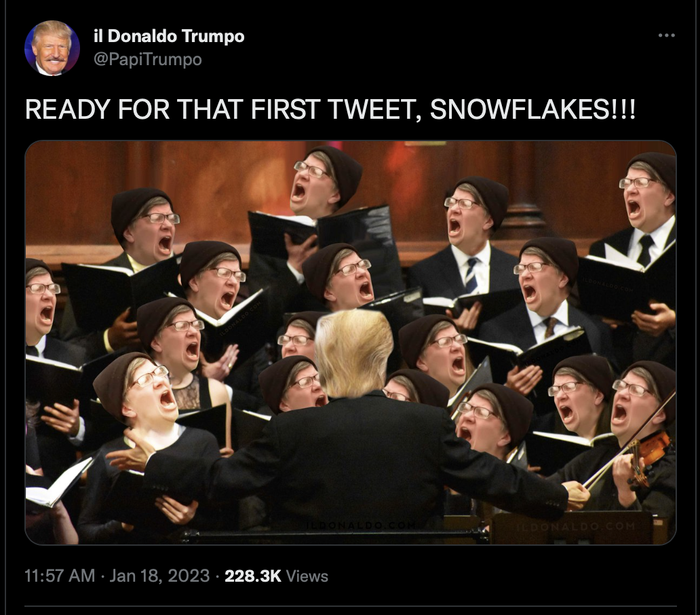
Task: Click the faded ILDONALDO.COM watermark on the wooden podium
Action: click(576, 527)
